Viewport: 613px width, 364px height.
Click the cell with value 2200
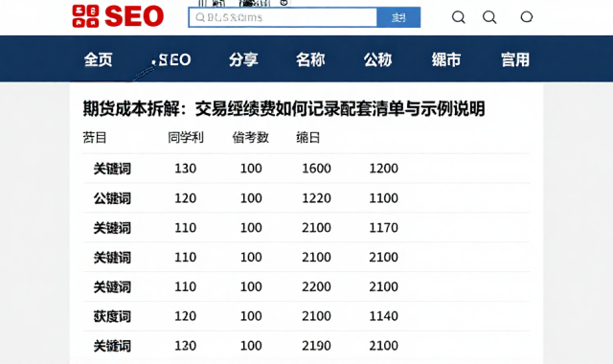316,286
